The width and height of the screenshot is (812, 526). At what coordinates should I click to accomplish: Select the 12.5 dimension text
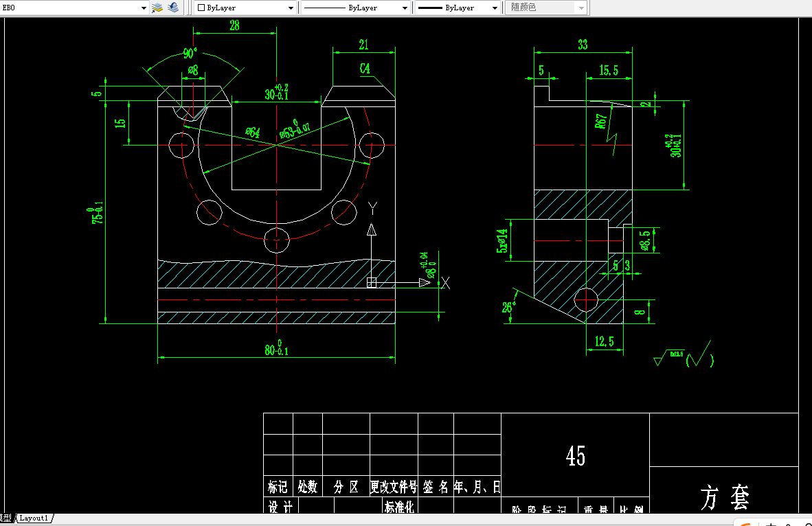[x=605, y=342]
